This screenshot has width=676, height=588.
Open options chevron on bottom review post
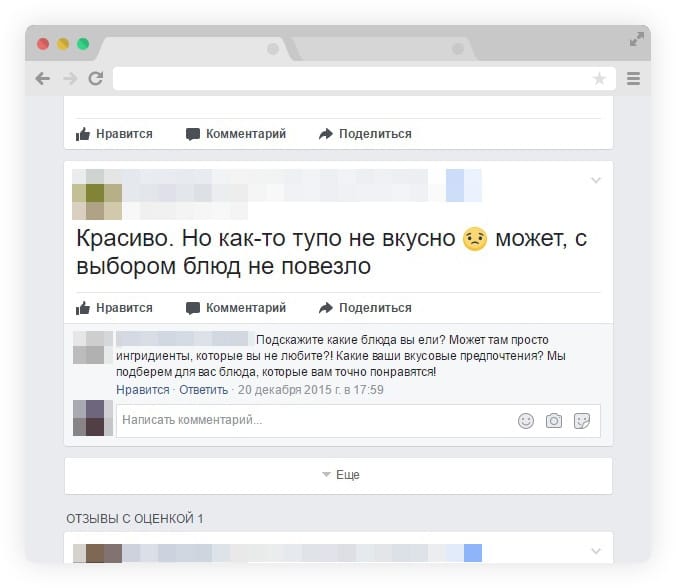596,551
